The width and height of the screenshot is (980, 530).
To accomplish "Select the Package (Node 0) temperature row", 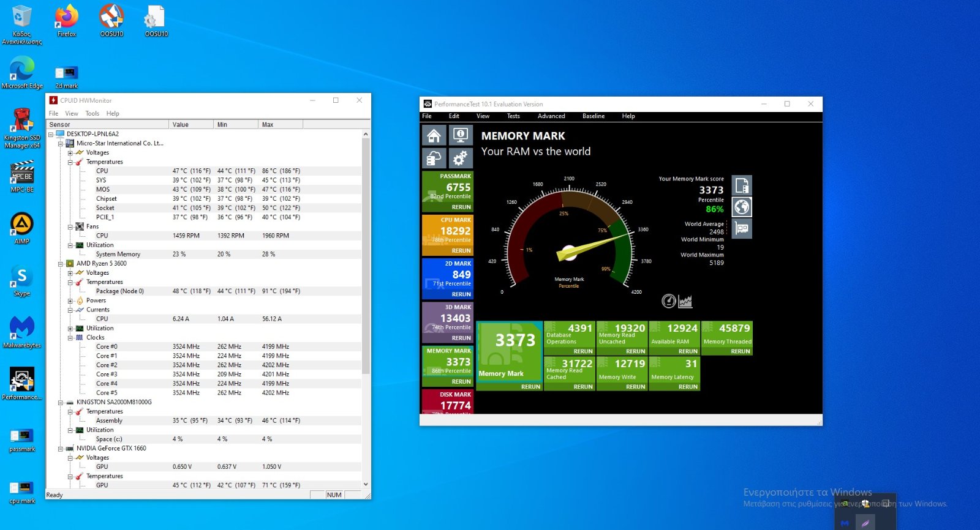I will (x=204, y=291).
